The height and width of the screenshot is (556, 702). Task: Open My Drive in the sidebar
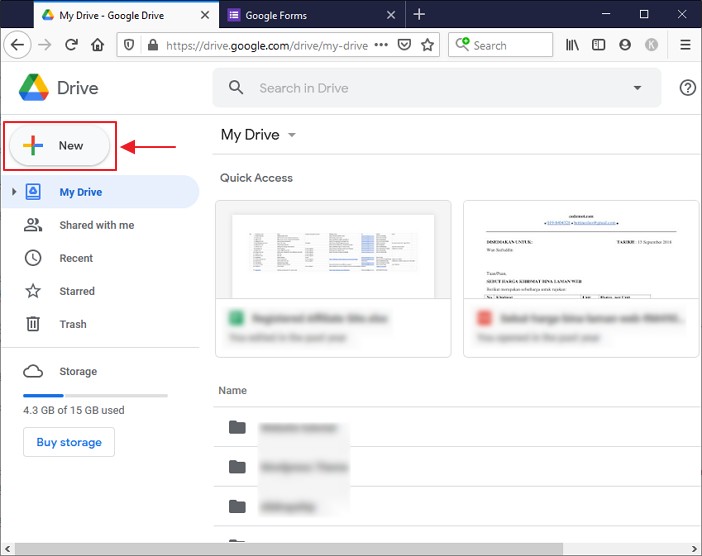pyautogui.click(x=100, y=192)
